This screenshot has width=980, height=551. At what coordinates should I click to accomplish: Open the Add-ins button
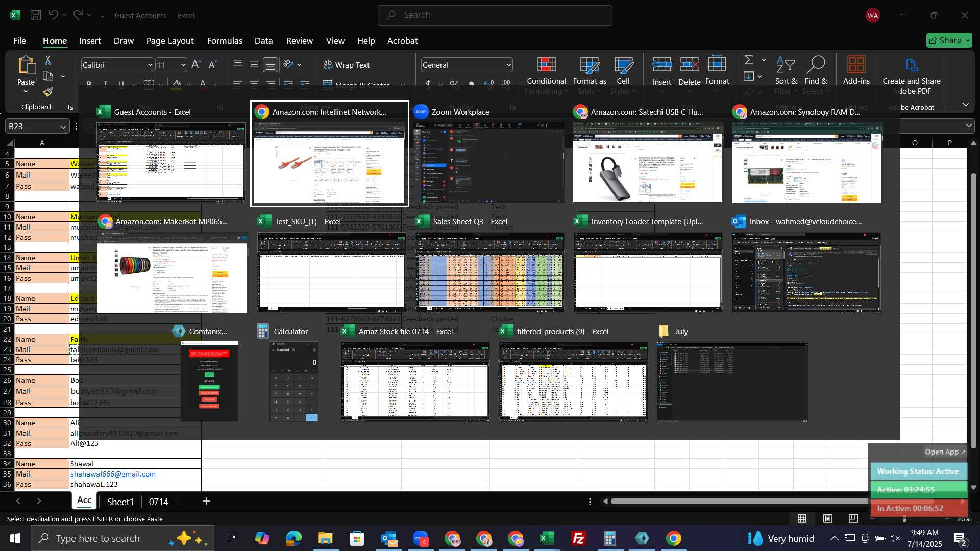tap(856, 70)
